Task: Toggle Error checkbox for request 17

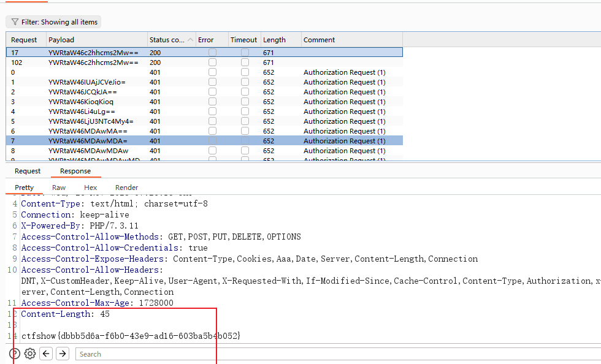Action: (212, 53)
